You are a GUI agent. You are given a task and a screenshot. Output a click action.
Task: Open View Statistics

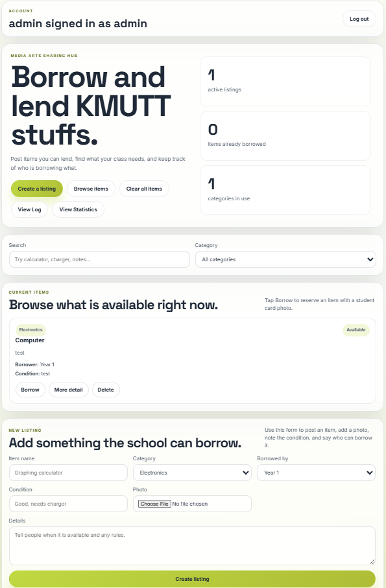coord(78,209)
